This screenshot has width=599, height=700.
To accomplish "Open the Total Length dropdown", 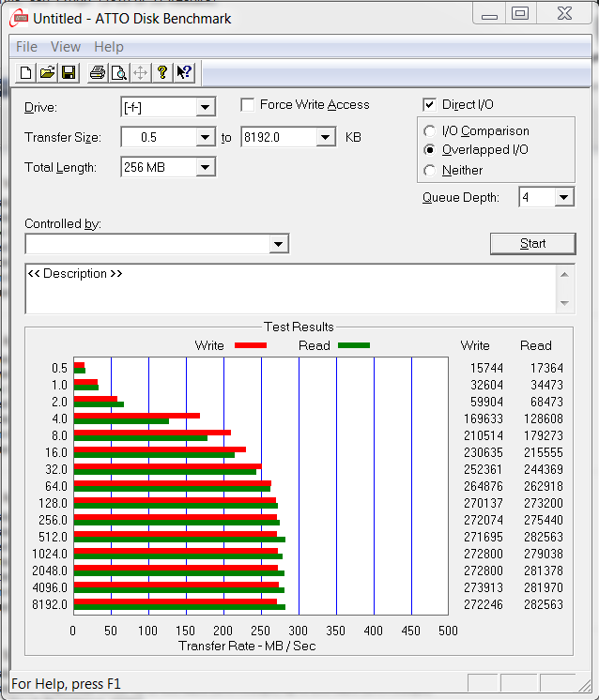I will pyautogui.click(x=206, y=168).
